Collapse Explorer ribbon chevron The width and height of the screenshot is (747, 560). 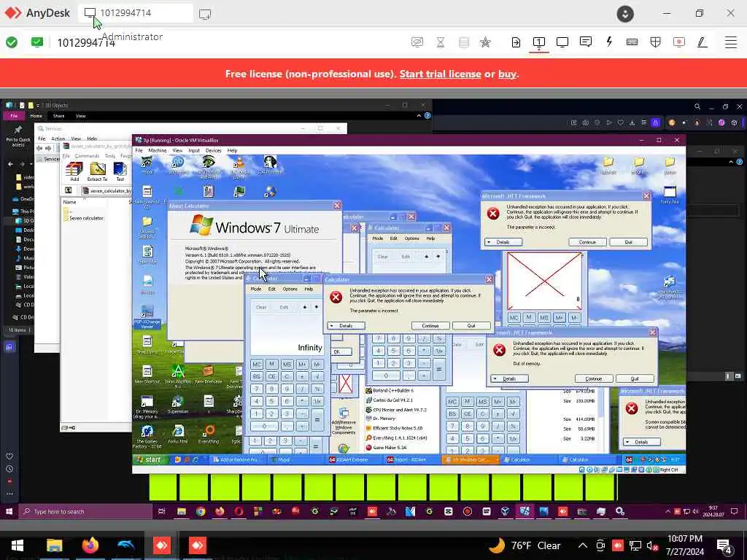[419, 116]
